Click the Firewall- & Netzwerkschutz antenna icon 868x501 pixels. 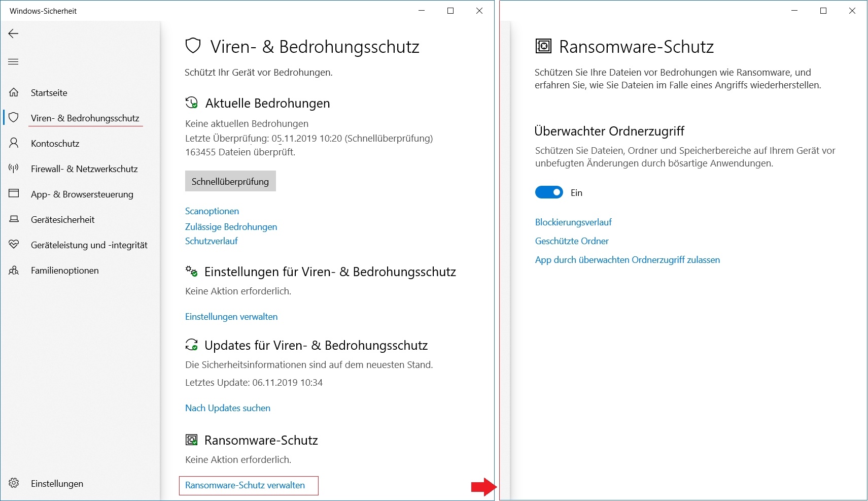pos(14,169)
